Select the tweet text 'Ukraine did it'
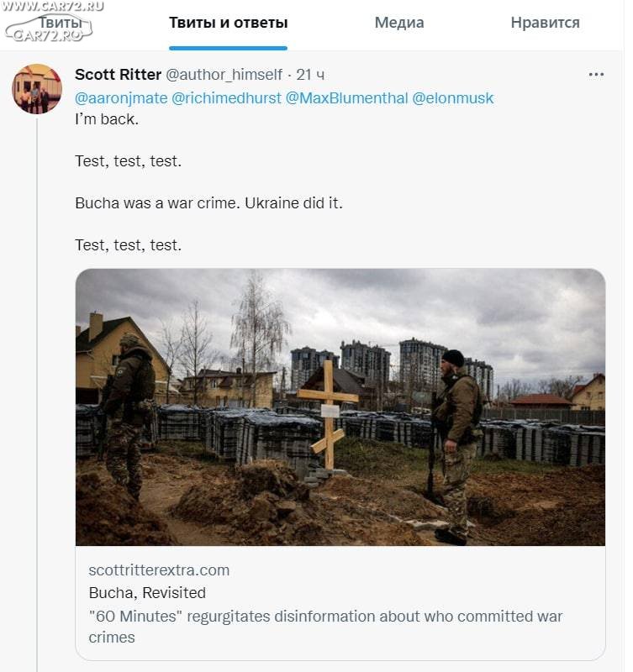 [x=293, y=203]
